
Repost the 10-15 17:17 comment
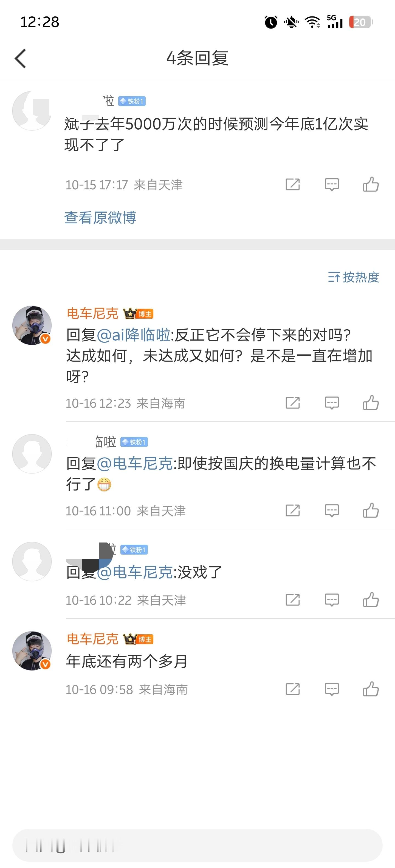(x=292, y=185)
